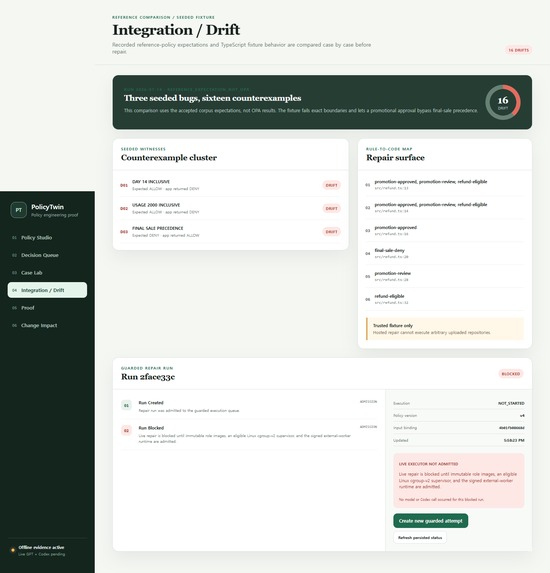Click LIVE EXECUTOR NOT ADMITTED alert heading
This screenshot has width=550, height=573.
coord(428,464)
